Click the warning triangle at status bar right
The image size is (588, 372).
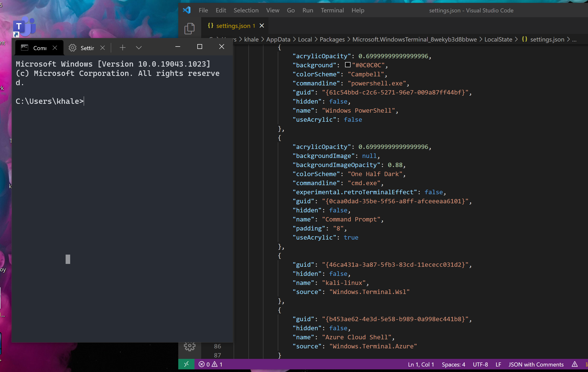point(575,364)
